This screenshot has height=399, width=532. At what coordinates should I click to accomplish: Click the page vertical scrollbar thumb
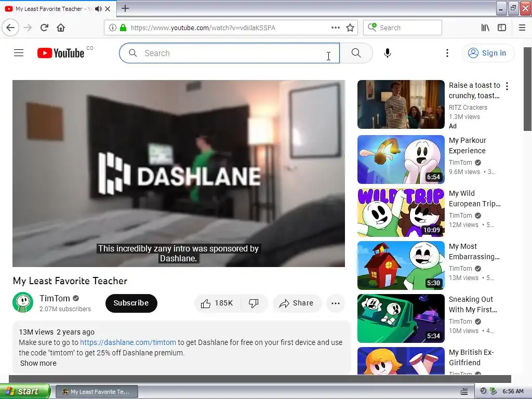point(527,89)
